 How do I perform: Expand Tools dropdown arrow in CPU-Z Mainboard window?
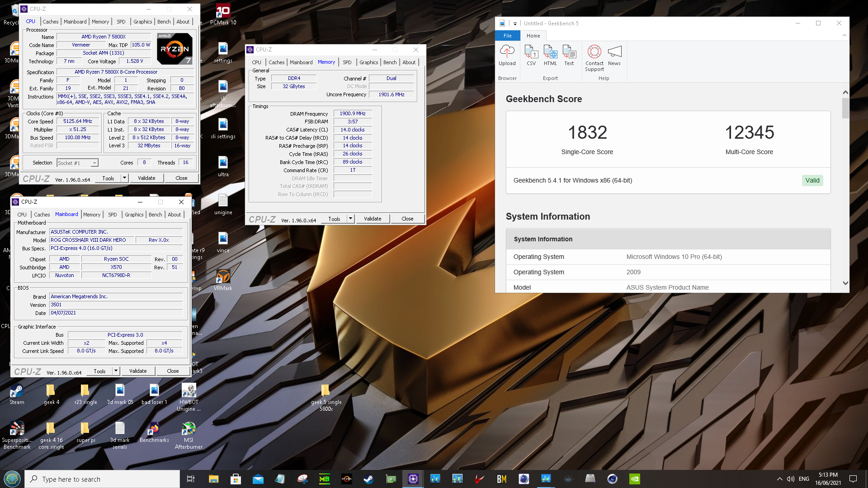pos(116,371)
